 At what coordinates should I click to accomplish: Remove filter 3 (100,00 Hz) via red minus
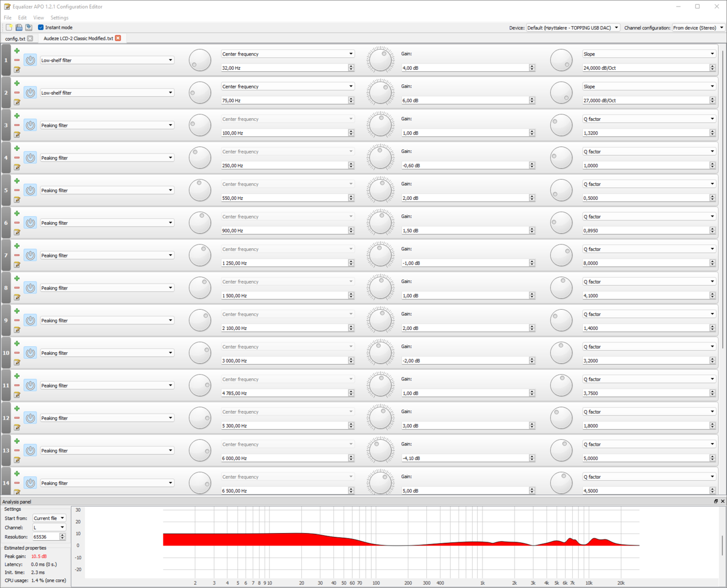coord(17,125)
